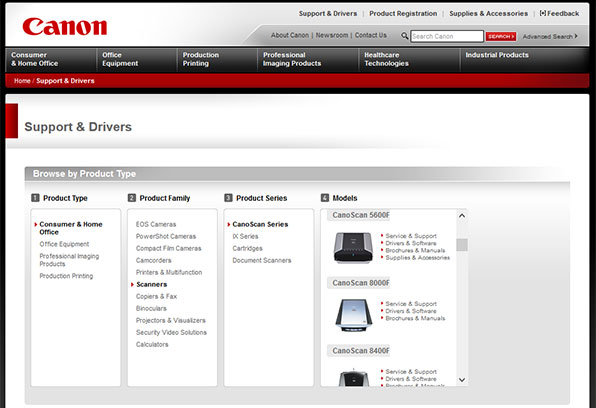Screen dimensions: 596x408
Task: Click the Models list scroll down arrow
Action: [x=462, y=380]
